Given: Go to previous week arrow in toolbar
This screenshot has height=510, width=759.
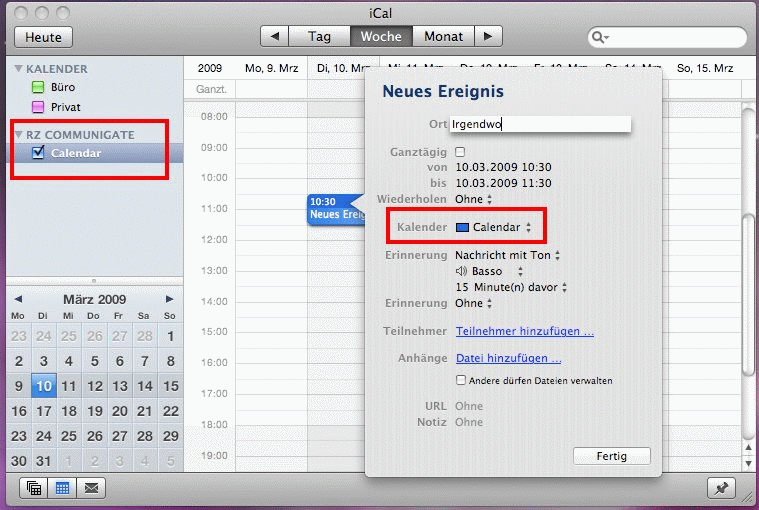Looking at the screenshot, I should 274,36.
